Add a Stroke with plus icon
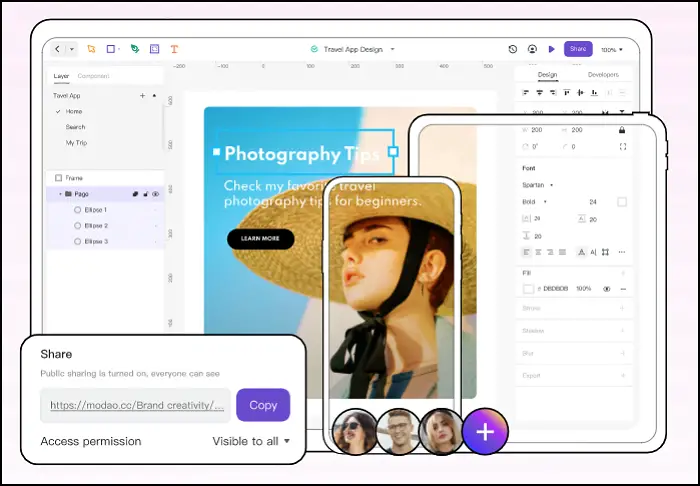 point(622,308)
